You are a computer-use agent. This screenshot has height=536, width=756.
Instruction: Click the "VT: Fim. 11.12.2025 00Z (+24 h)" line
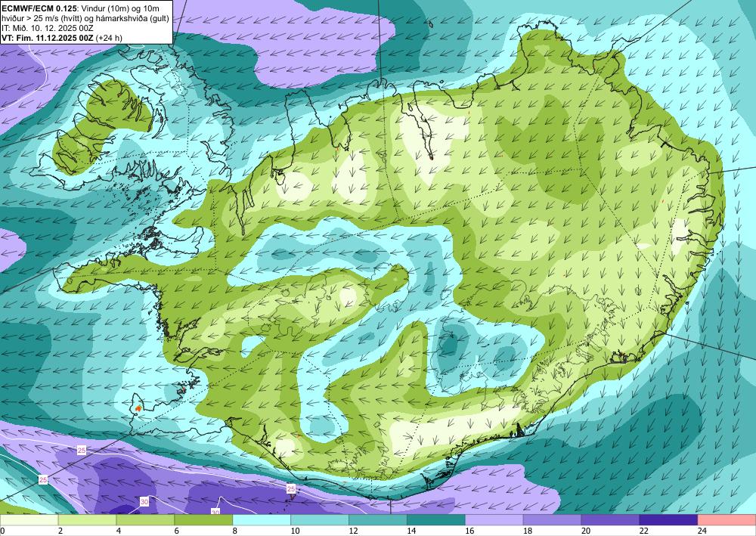(x=62, y=38)
